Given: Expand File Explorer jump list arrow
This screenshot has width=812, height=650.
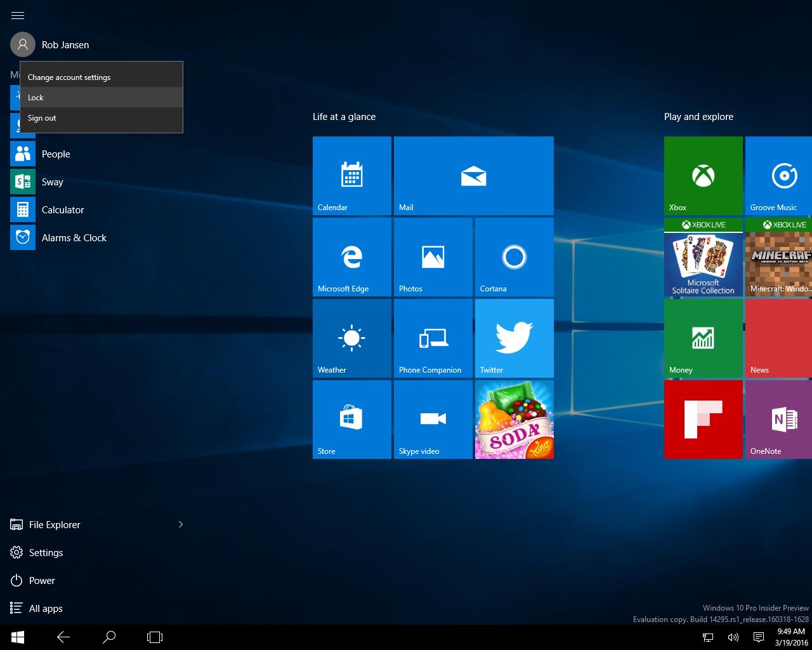Looking at the screenshot, I should point(181,524).
